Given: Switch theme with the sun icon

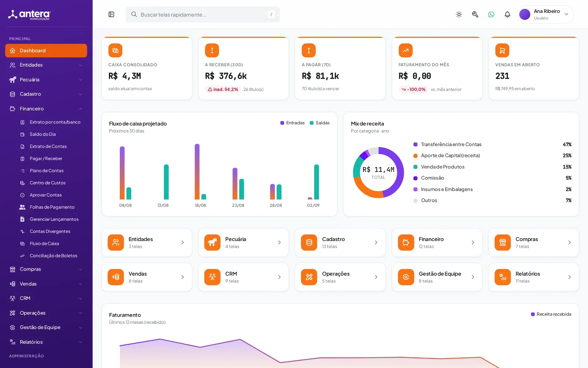Looking at the screenshot, I should point(459,14).
